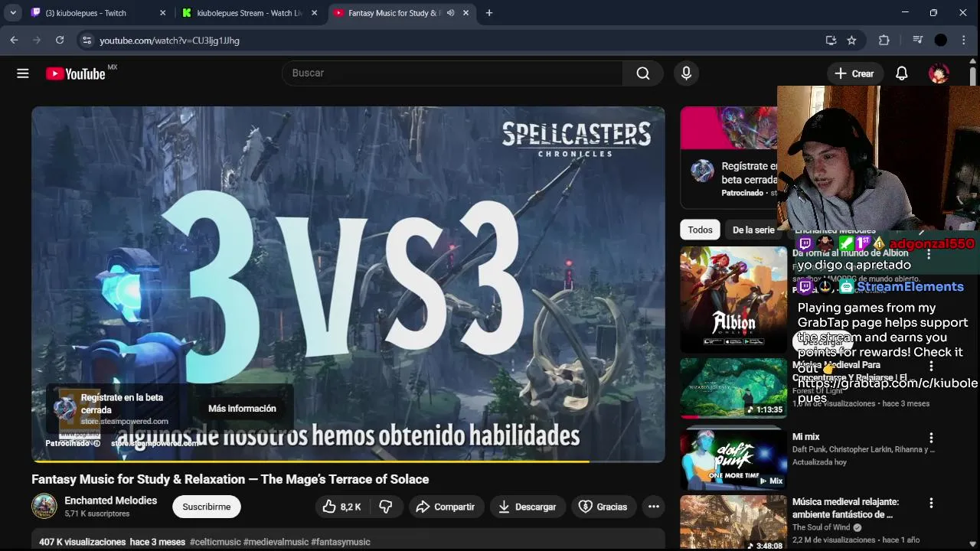
Task: Go back in the browser
Action: pos(14,41)
